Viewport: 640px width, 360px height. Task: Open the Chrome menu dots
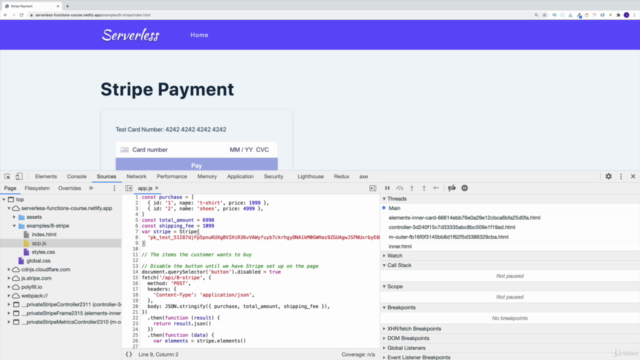pos(634,15)
